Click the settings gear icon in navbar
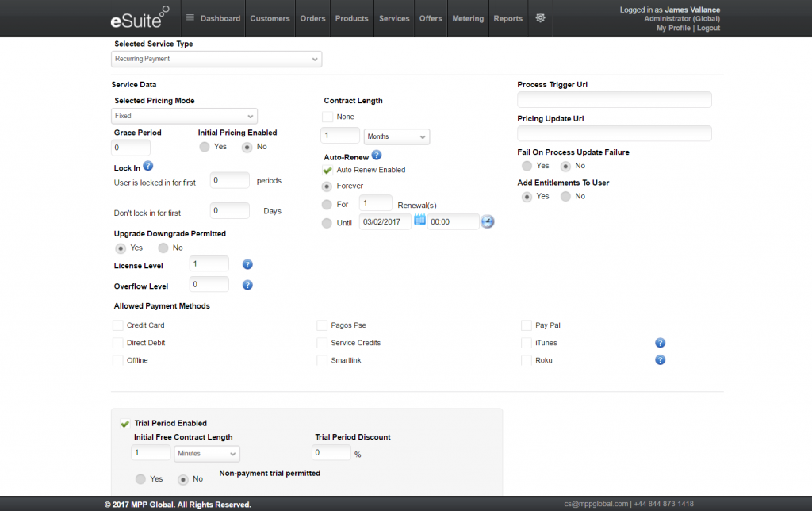This screenshot has height=511, width=812. pyautogui.click(x=541, y=18)
